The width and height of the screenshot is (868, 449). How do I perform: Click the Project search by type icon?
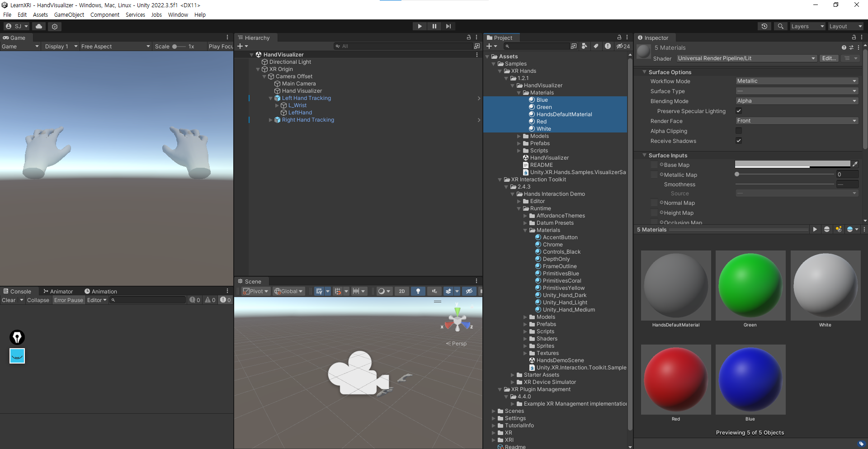click(x=585, y=46)
